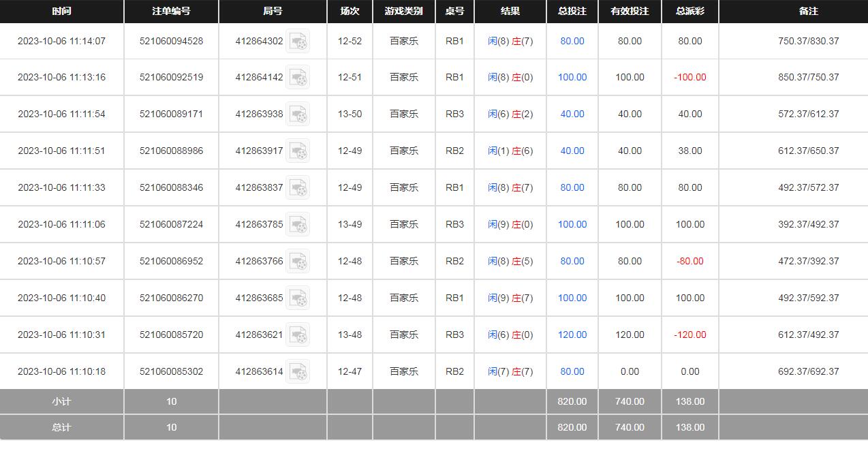Click remark 692.37/692.37
The image size is (868, 449).
(x=809, y=371)
